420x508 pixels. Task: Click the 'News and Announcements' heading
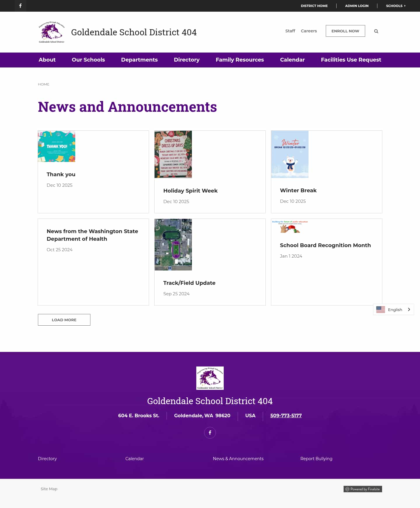coord(127,107)
